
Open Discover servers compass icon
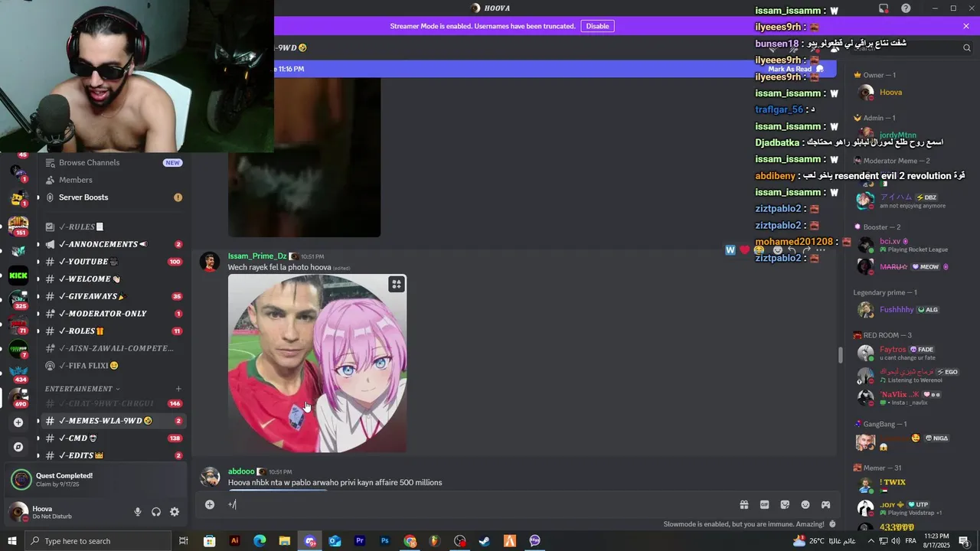pos(18,446)
